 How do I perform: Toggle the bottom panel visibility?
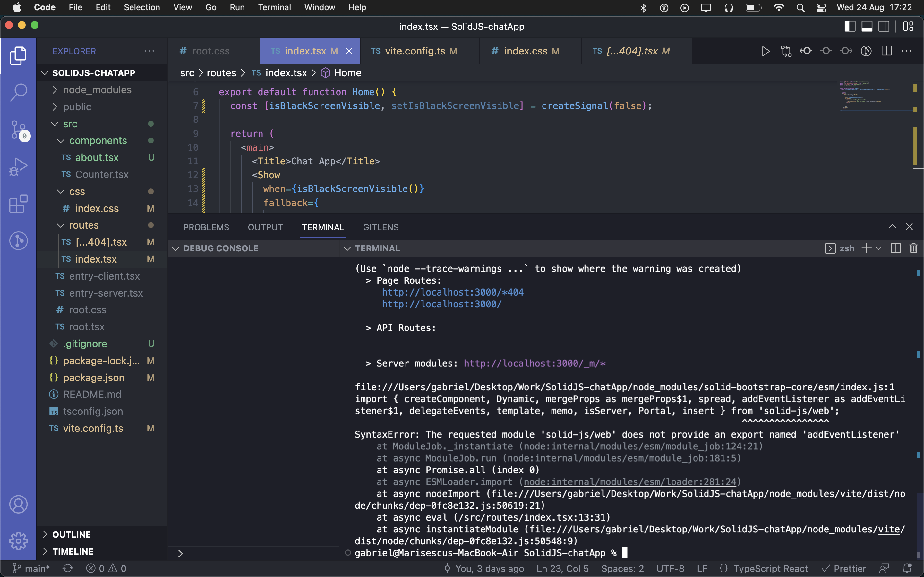[867, 26]
